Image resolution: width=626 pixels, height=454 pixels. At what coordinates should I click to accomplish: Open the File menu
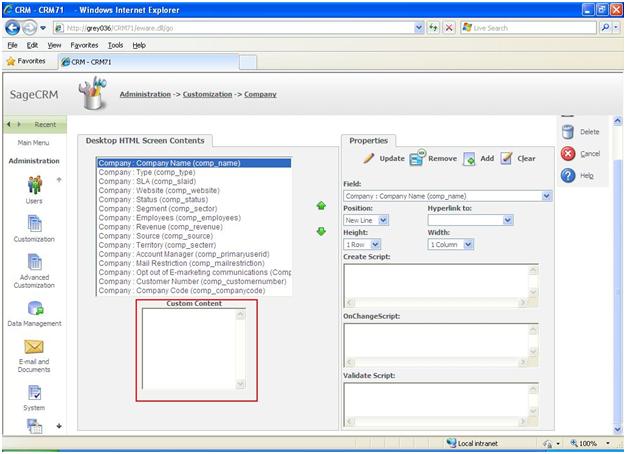(12, 45)
